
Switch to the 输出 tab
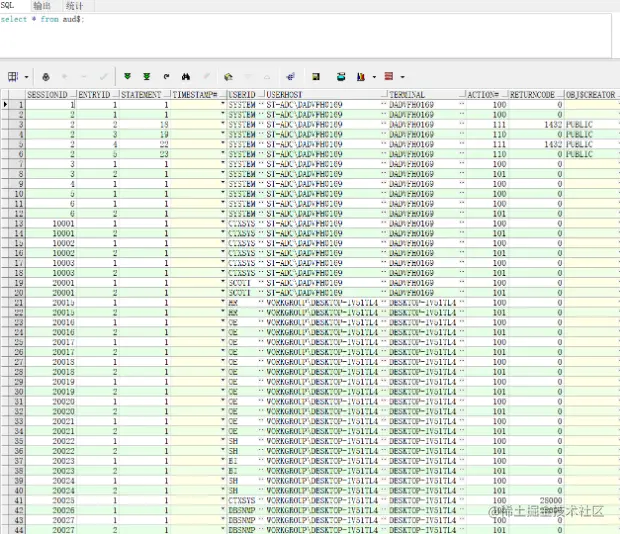click(42, 6)
